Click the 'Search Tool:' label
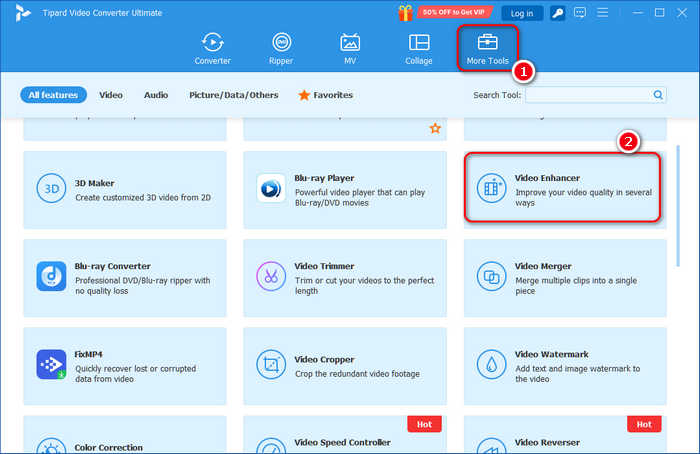 coord(497,95)
